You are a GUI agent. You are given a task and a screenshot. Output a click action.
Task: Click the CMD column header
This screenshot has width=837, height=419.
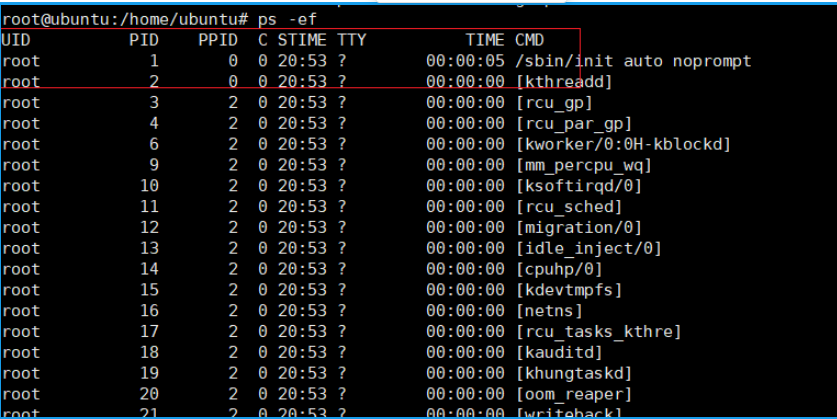[x=530, y=40]
